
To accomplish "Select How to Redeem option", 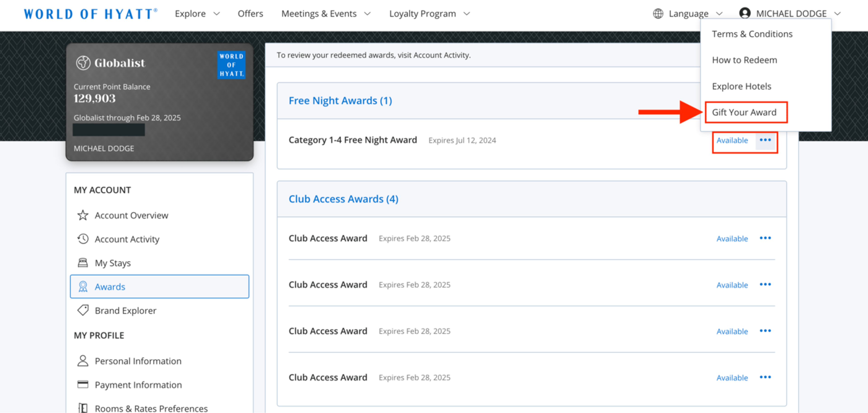I will [744, 60].
